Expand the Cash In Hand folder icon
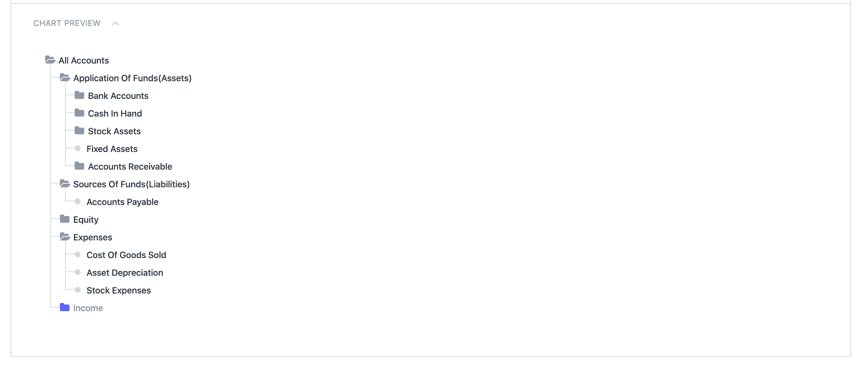The image size is (868, 365). tap(79, 113)
